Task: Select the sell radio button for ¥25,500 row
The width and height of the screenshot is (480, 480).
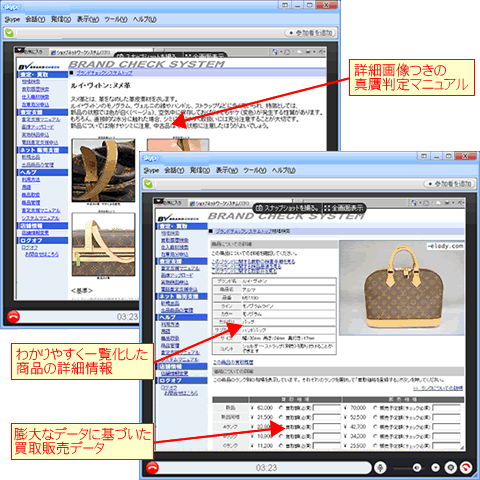Action: [375, 445]
